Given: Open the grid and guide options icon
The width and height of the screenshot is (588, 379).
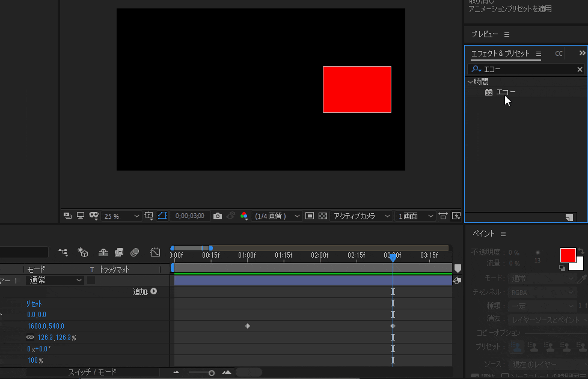Looking at the screenshot, I should click(x=149, y=216).
